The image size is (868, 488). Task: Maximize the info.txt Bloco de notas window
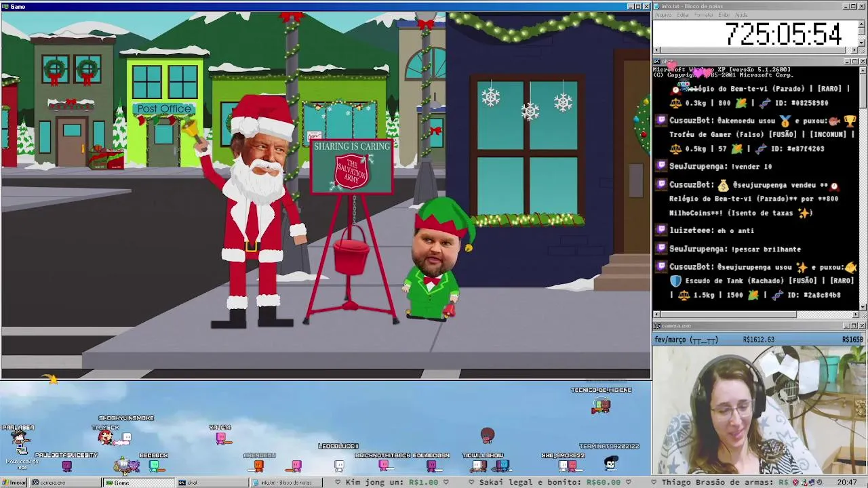[x=854, y=6]
